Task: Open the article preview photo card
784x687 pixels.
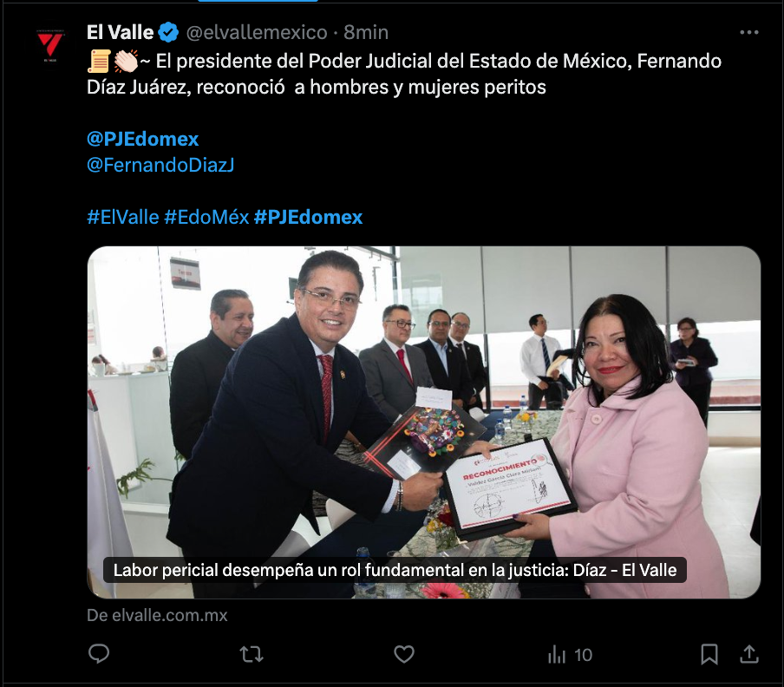Action: pos(424,422)
